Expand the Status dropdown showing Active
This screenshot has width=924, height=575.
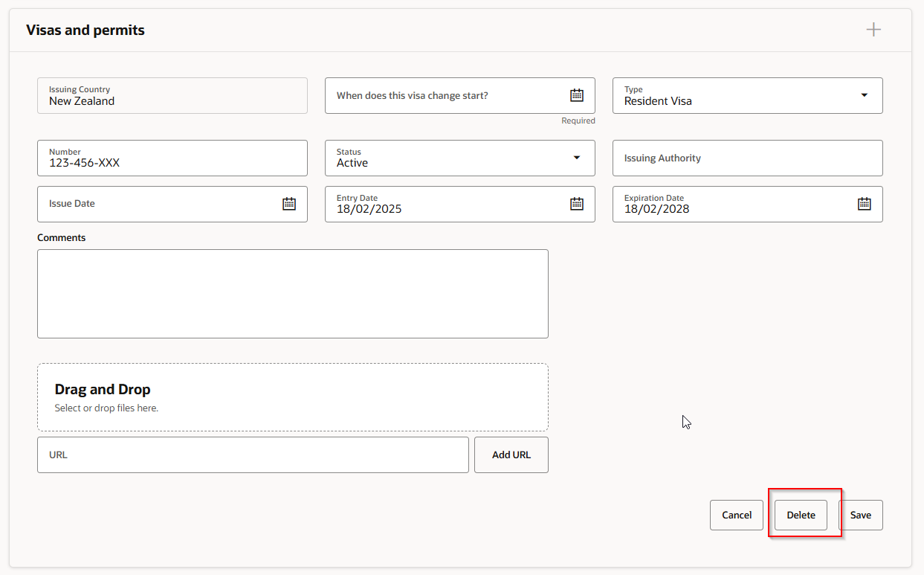point(576,158)
